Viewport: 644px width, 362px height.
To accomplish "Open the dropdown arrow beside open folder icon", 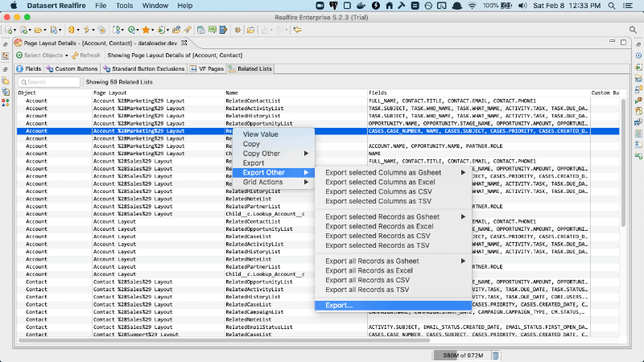I will pos(45,31).
